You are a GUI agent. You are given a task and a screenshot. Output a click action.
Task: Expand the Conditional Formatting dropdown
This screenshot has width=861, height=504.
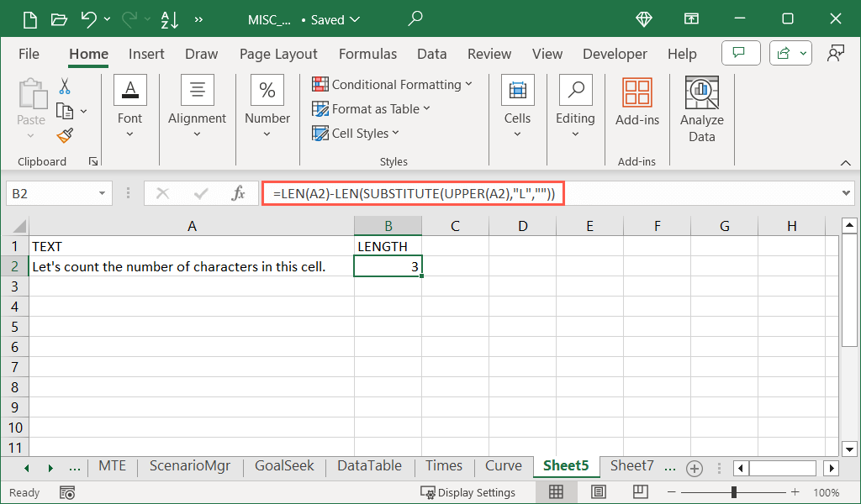click(x=392, y=84)
